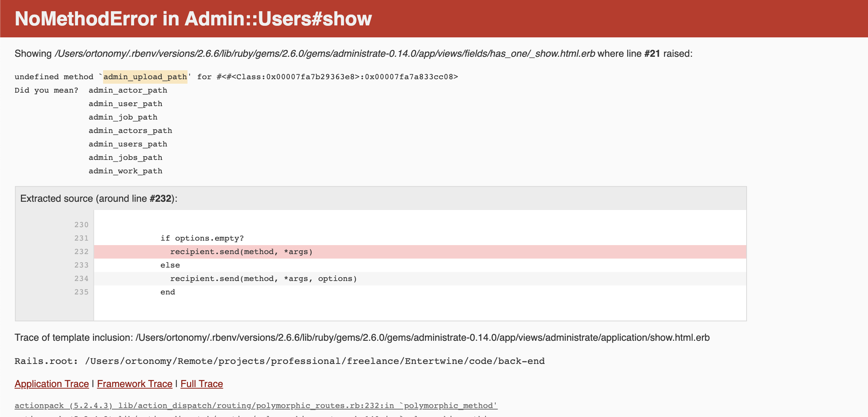The image size is (868, 417).
Task: Select the highlighted admin_upload_path method name
Action: tap(145, 77)
